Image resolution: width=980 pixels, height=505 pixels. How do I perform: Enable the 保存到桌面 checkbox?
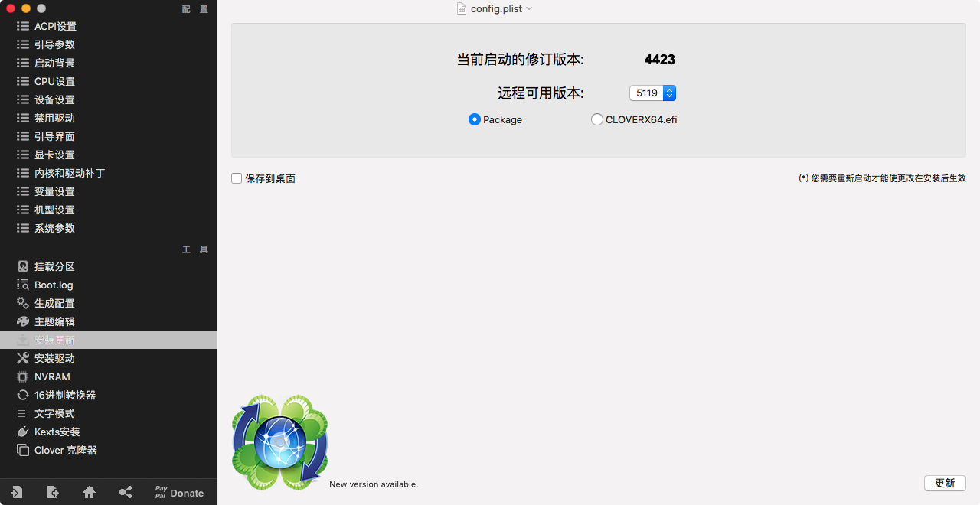(237, 178)
